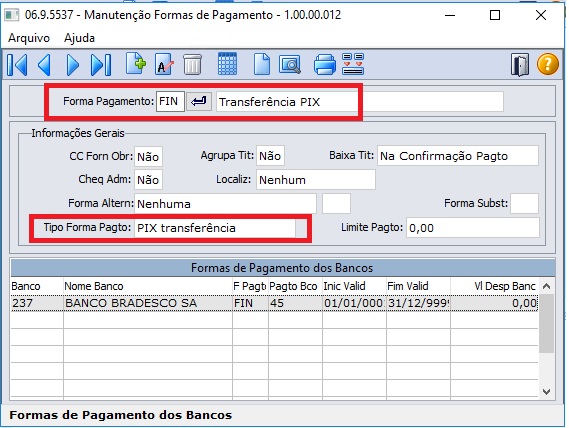The image size is (569, 428).
Task: Click the Localiz field showing Nenhum
Action: click(316, 180)
